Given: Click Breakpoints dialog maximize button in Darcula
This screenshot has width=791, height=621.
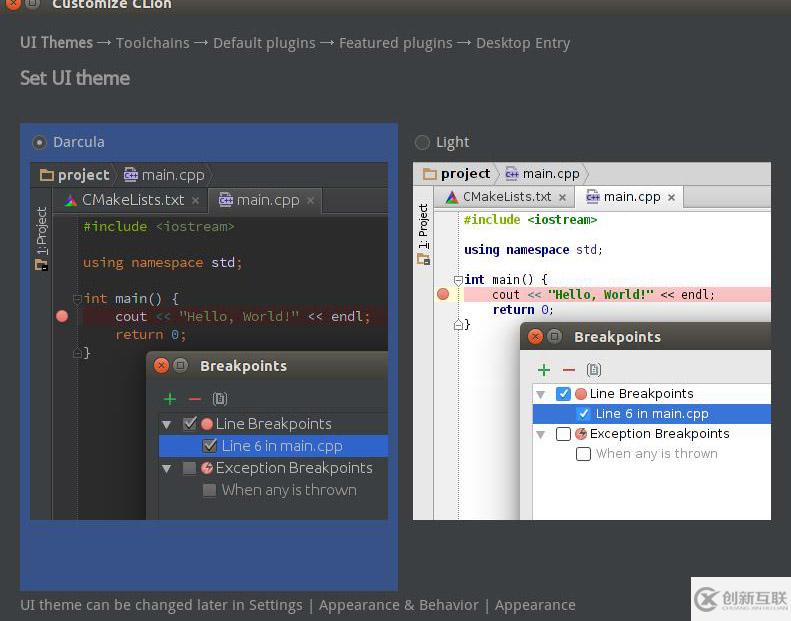Looking at the screenshot, I should click(180, 365).
